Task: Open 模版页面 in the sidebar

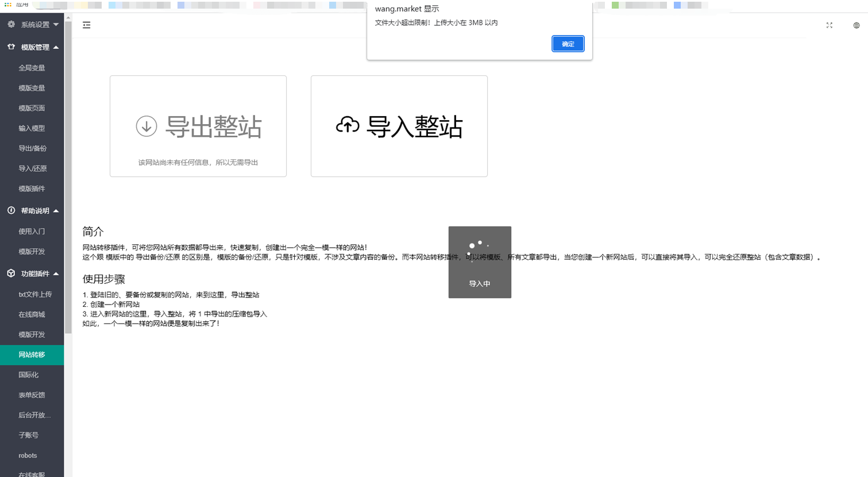Action: [x=32, y=108]
